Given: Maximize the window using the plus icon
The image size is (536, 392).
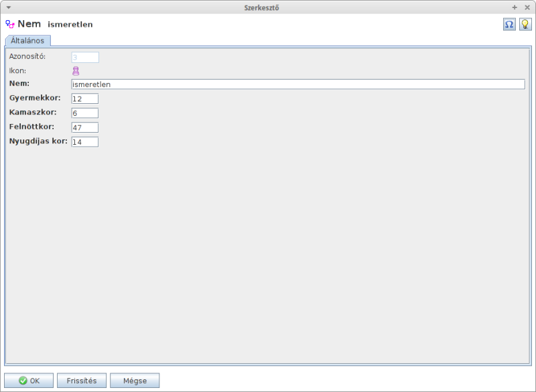Looking at the screenshot, I should [515, 7].
